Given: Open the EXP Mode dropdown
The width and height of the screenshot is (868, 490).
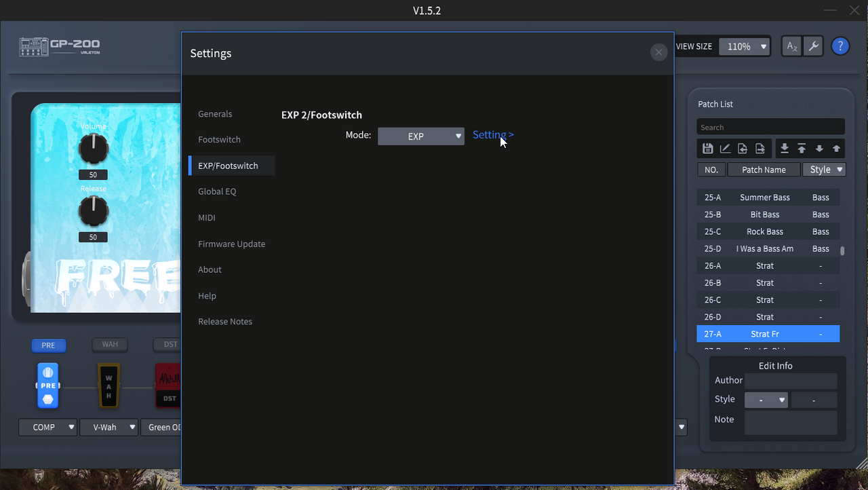Looking at the screenshot, I should pyautogui.click(x=421, y=136).
